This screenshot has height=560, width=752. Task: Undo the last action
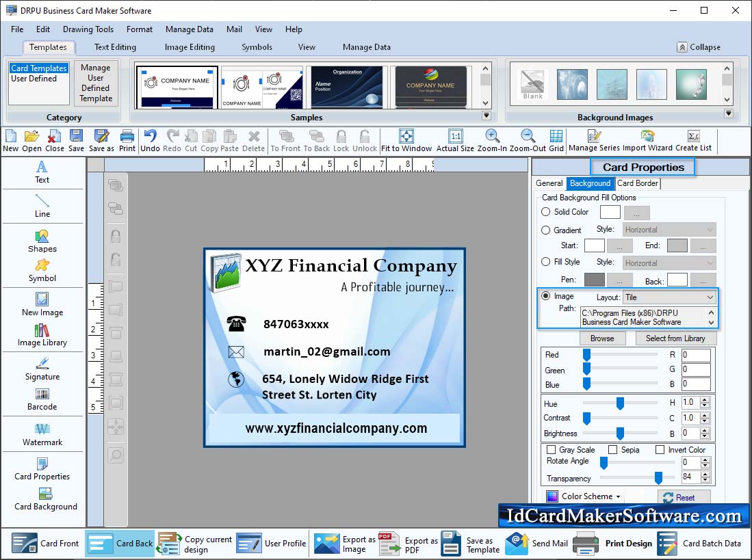point(150,142)
